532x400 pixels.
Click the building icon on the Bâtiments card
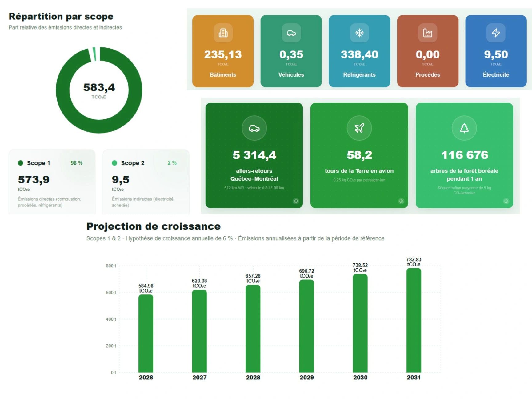point(223,33)
